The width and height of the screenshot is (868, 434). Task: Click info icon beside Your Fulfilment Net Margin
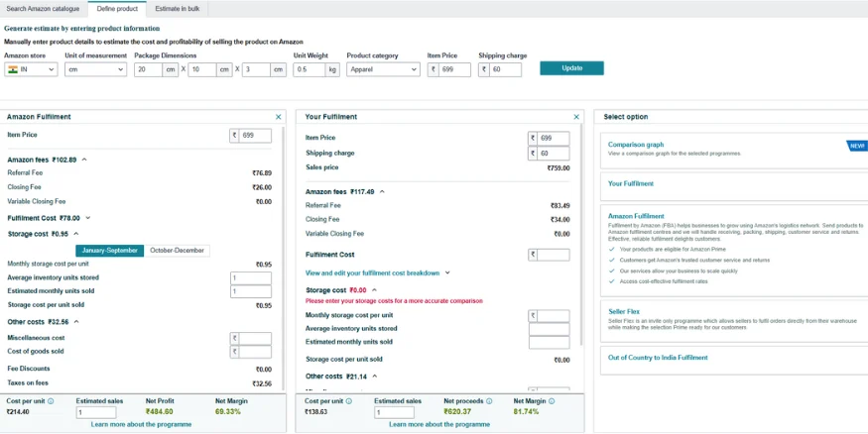[x=552, y=401]
